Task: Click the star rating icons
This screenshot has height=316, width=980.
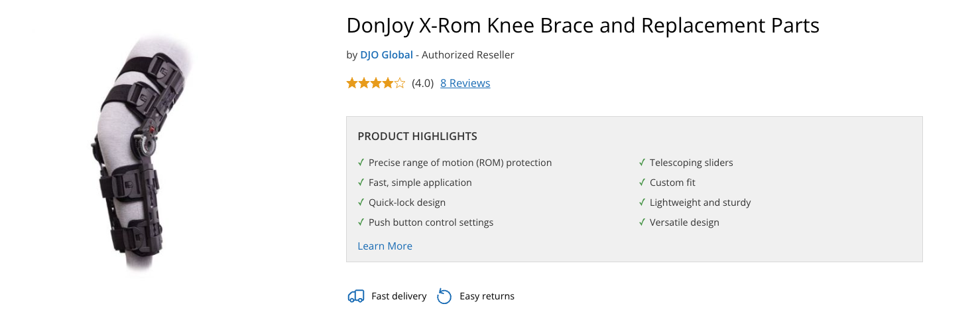Action: tap(375, 83)
